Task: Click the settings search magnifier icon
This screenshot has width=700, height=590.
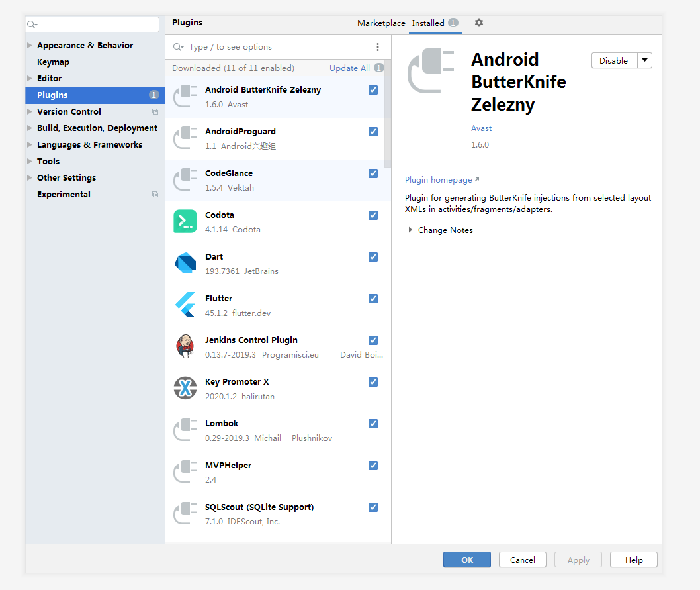Action: point(32,24)
